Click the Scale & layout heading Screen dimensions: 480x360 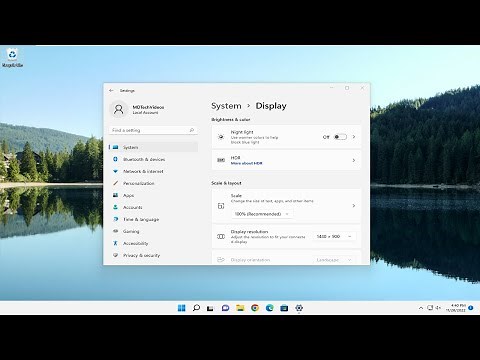click(226, 183)
